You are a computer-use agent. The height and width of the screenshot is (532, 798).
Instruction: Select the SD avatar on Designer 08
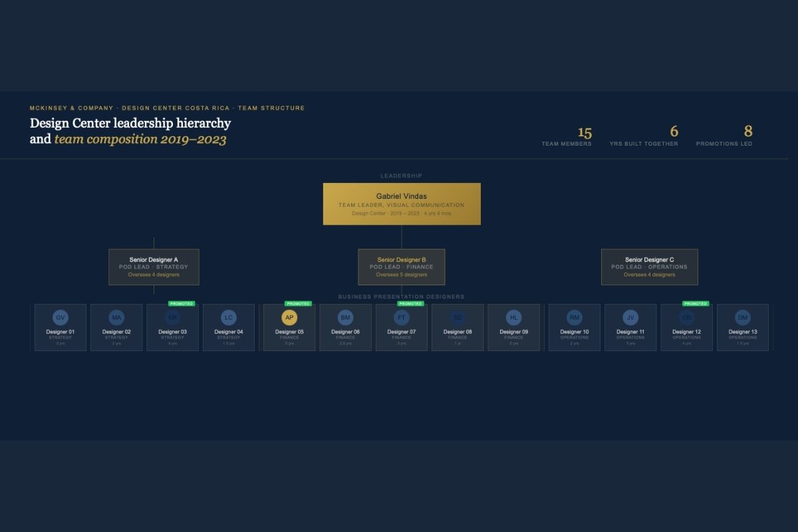pos(458,318)
